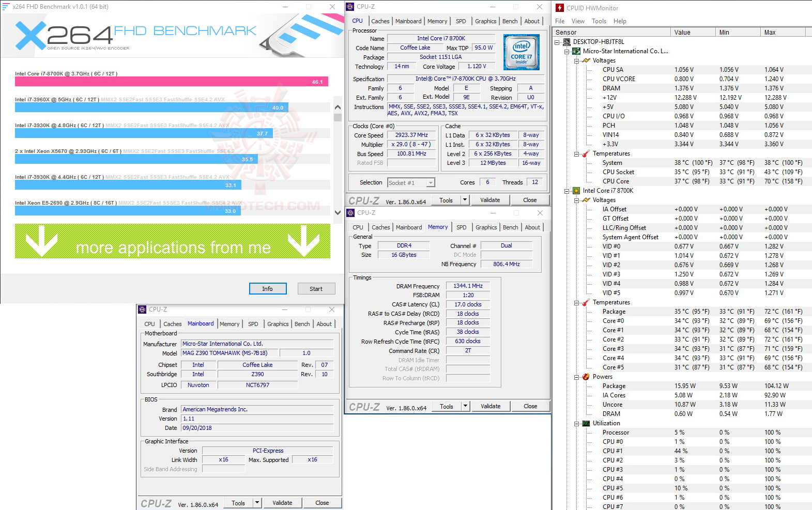Select Graphics tab in Memory CPU-Z window
Viewport: 812px width, 510px height.
[x=486, y=227]
